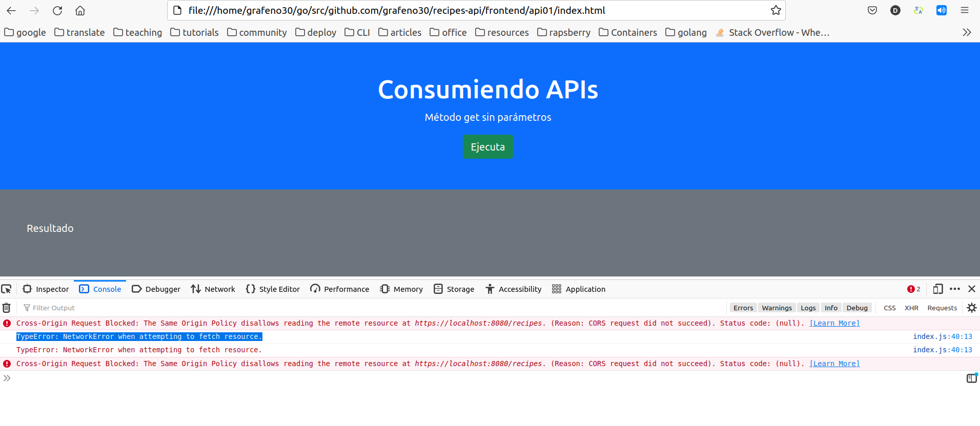Screen dimensions: 980x426
Task: Open the teaching bookmarks folder
Action: point(137,32)
